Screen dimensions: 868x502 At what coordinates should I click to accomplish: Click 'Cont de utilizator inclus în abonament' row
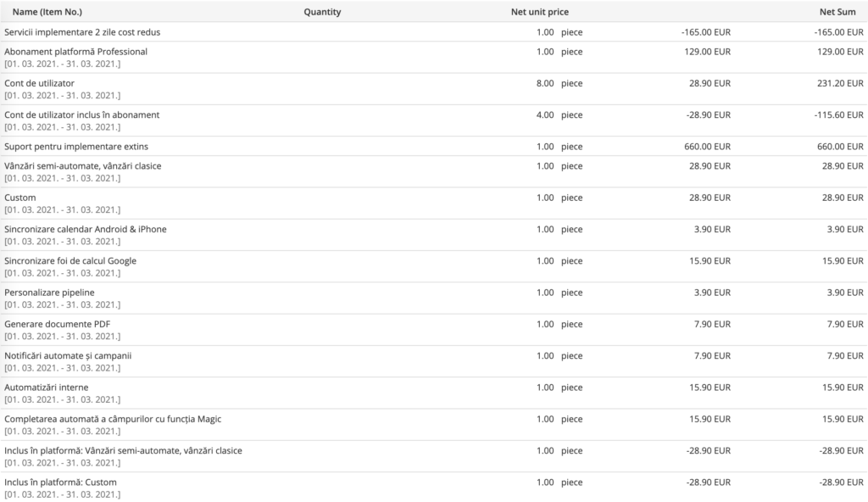click(81, 114)
